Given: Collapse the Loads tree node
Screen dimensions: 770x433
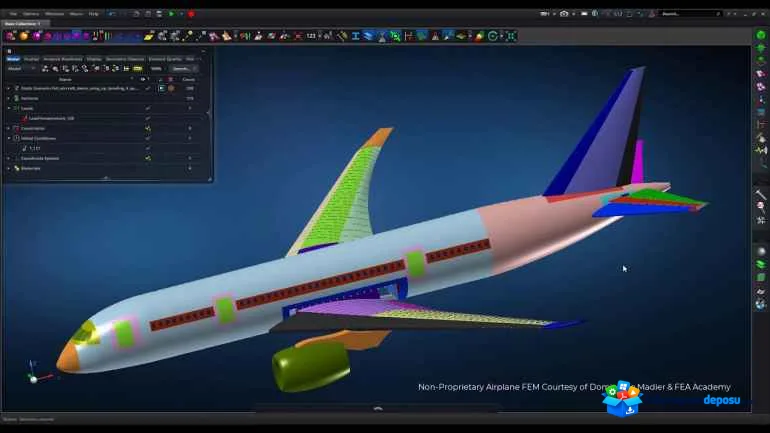Looking at the screenshot, I should click(9, 108).
